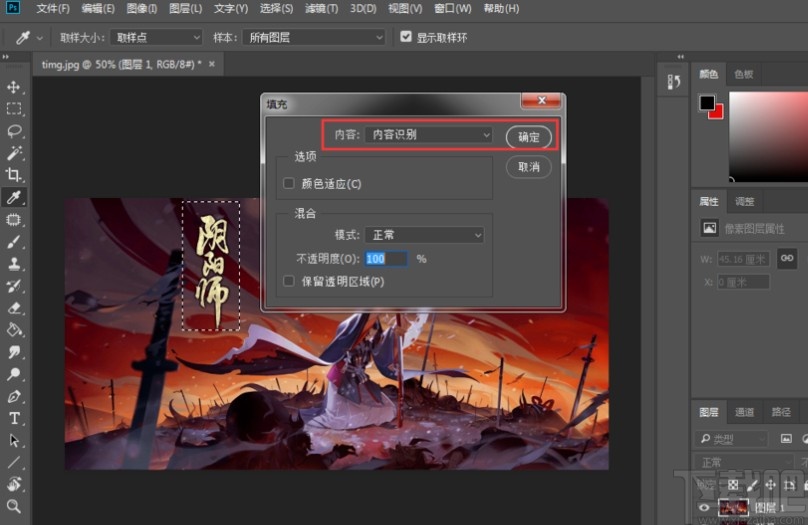The width and height of the screenshot is (808, 525).
Task: Click the black foreground color swatch
Action: pos(706,102)
